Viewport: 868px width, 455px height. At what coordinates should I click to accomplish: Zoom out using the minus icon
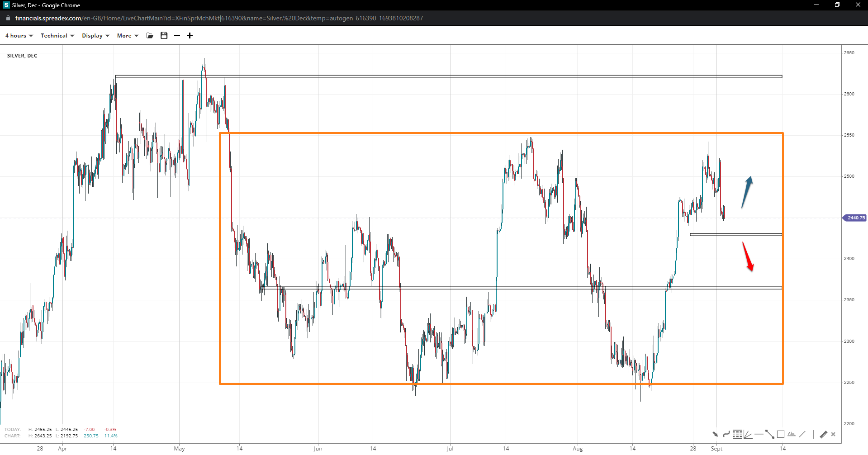pyautogui.click(x=177, y=36)
